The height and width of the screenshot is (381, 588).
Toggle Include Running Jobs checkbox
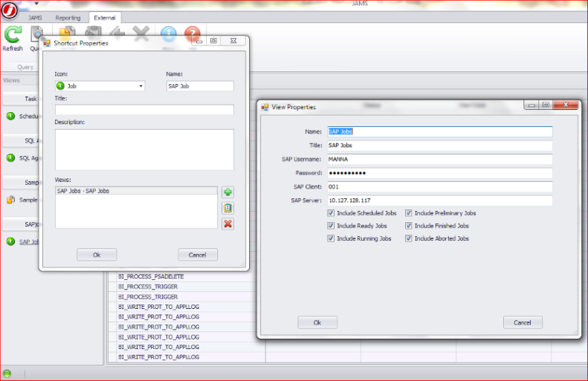coord(331,238)
